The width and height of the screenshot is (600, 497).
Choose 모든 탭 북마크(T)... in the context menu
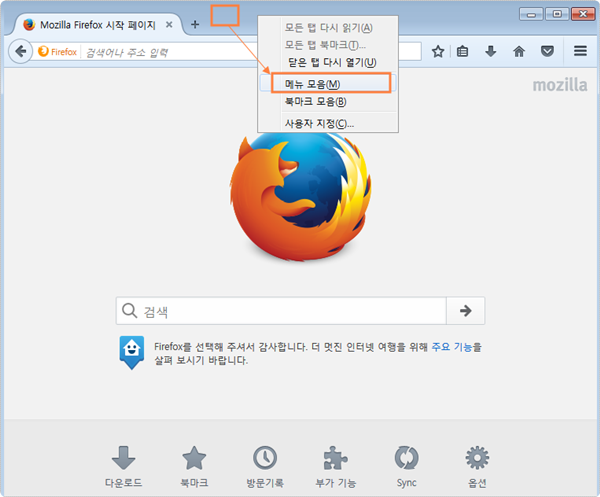pyautogui.click(x=328, y=45)
